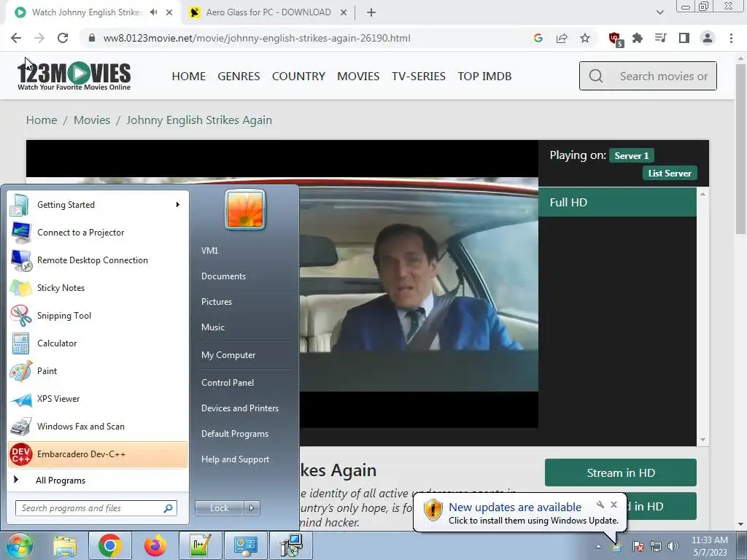
Task: Open Default Programs
Action: [235, 434]
